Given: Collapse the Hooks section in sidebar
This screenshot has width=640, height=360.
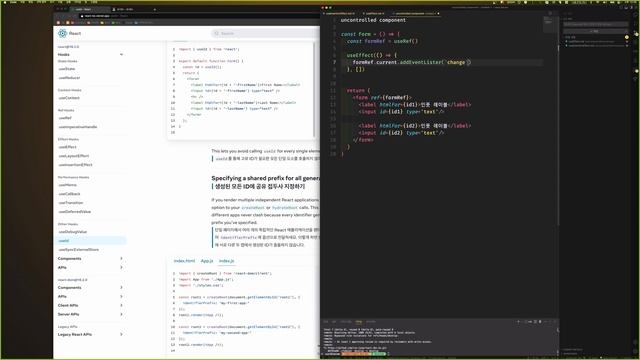Looking at the screenshot, I should tap(121, 54).
